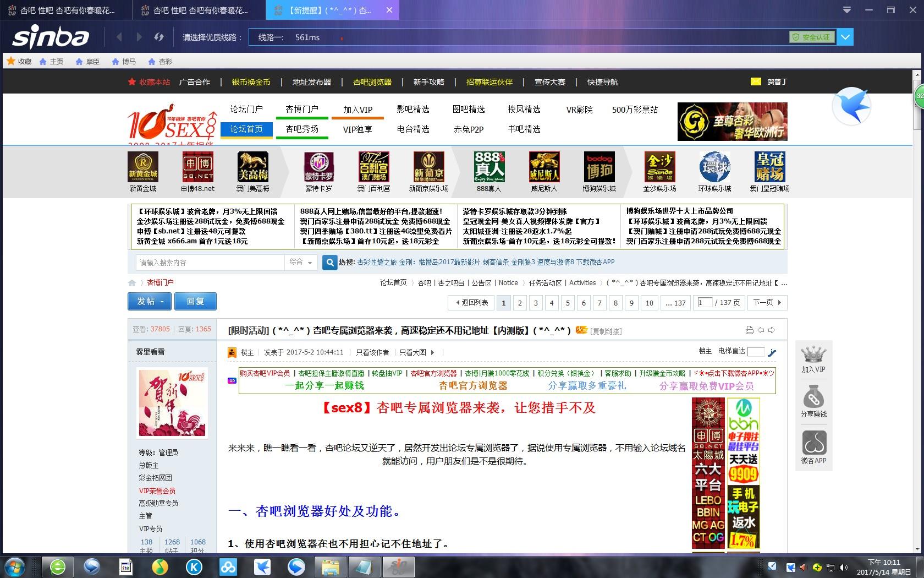Open the 收藏 star in the bookmarks bar
924x578 pixels.
click(x=19, y=61)
